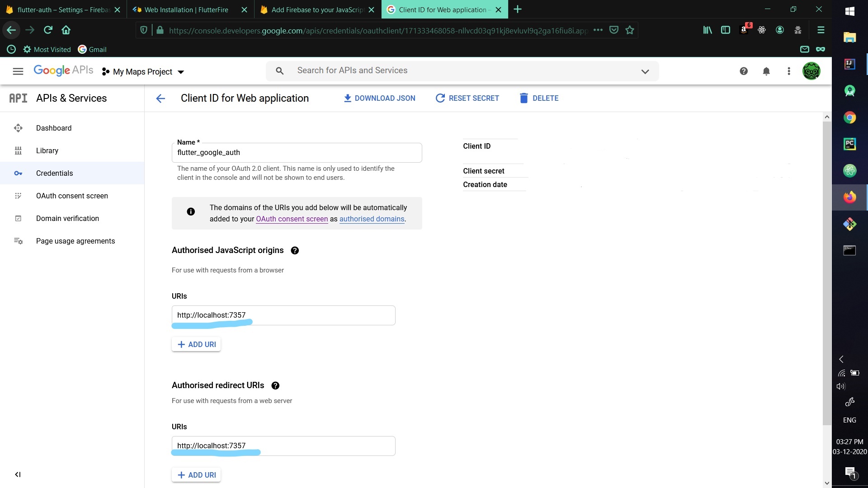The width and height of the screenshot is (868, 488).
Task: Click the Reset Secret button
Action: click(467, 98)
